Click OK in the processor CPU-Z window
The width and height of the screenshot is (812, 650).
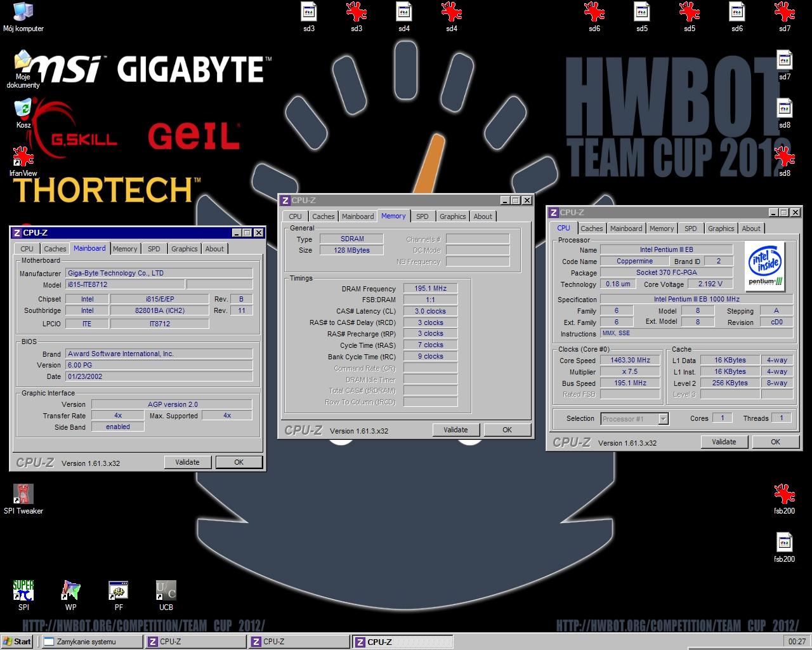(775, 442)
